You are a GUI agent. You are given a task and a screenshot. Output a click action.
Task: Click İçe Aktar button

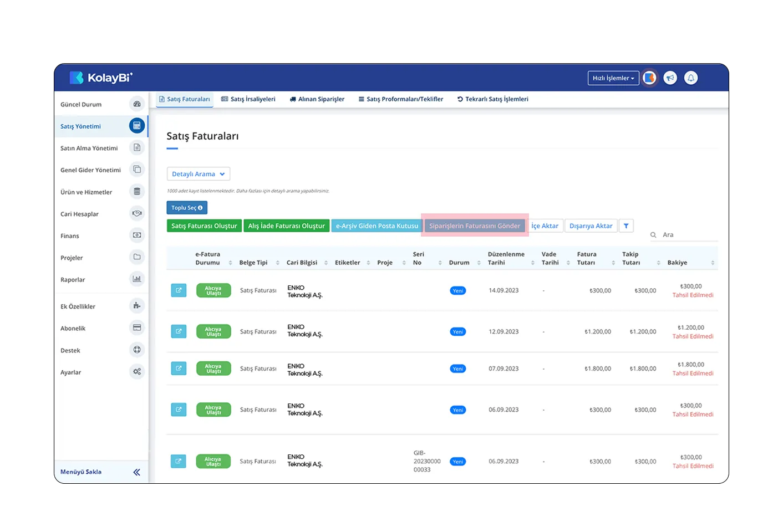click(545, 226)
